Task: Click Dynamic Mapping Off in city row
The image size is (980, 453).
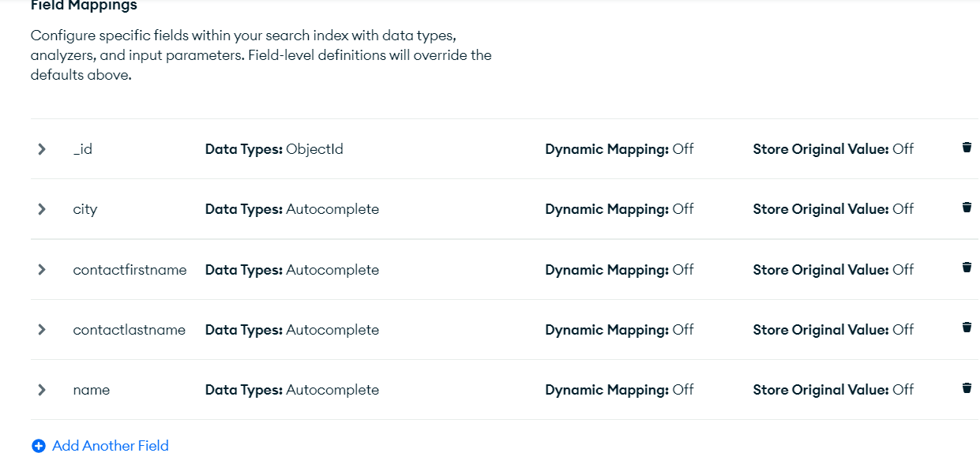Action: click(x=619, y=209)
